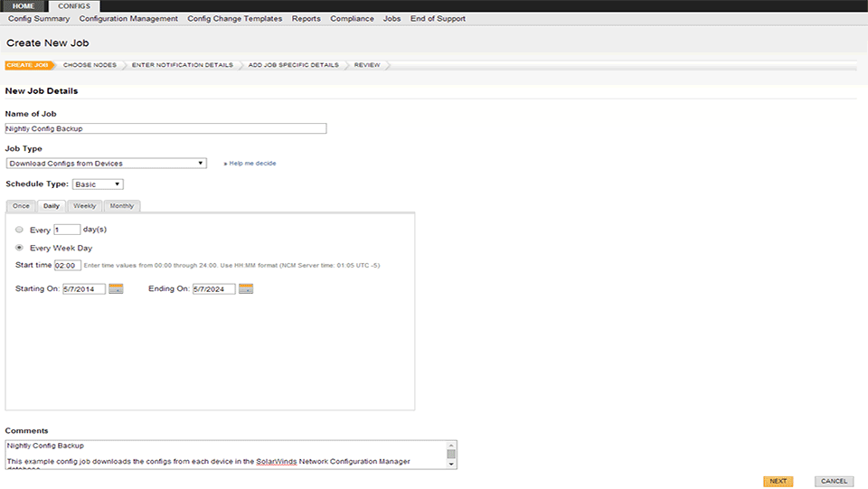This screenshot has height=489, width=868.
Task: Go to Config Change Templates
Action: pyautogui.click(x=235, y=19)
